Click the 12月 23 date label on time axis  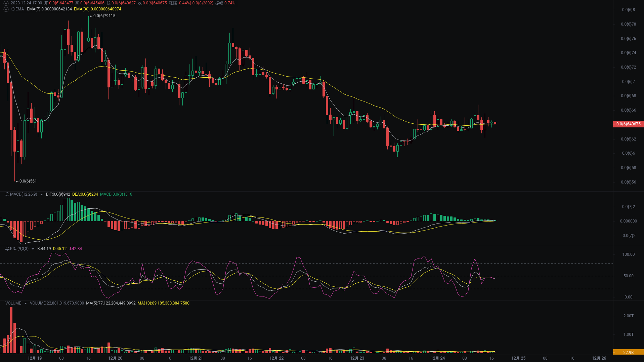click(x=357, y=358)
